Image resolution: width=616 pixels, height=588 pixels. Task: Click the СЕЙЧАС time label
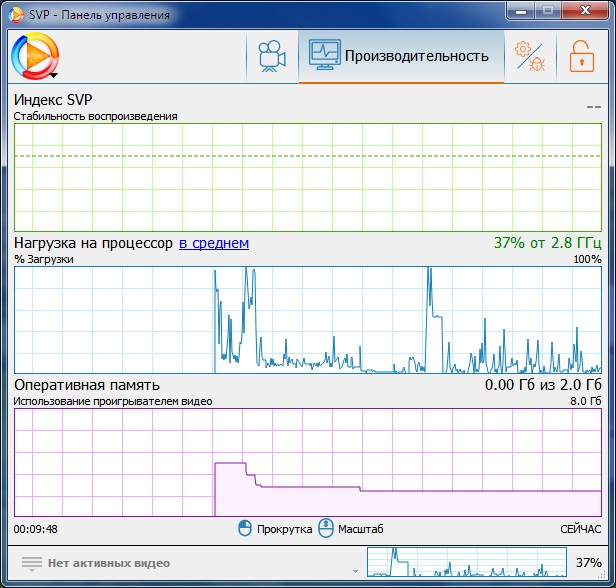[x=581, y=529]
